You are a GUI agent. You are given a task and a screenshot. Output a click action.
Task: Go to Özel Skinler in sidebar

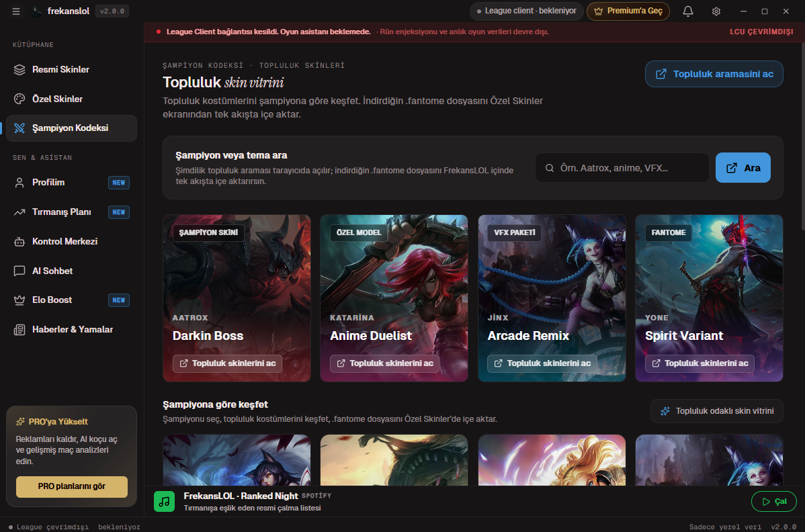point(71,99)
